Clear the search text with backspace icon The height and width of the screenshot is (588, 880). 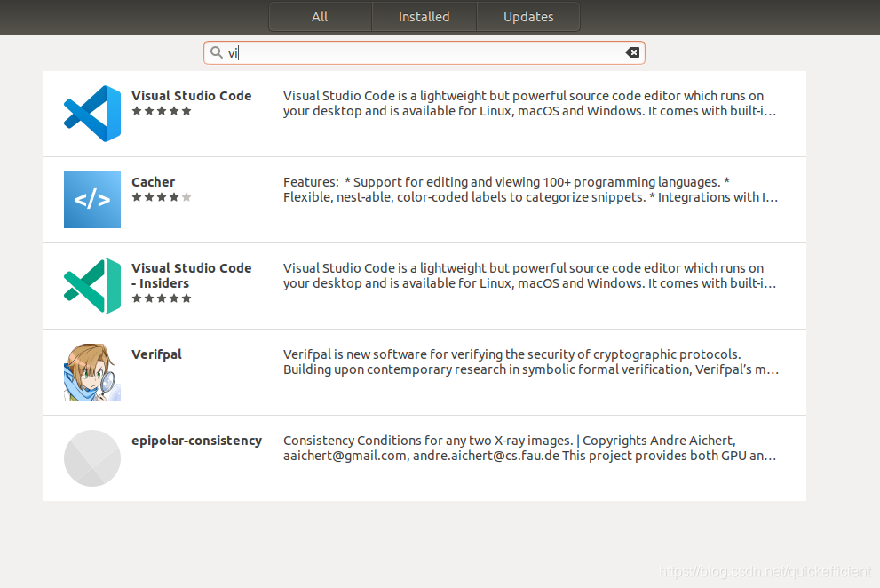(632, 52)
